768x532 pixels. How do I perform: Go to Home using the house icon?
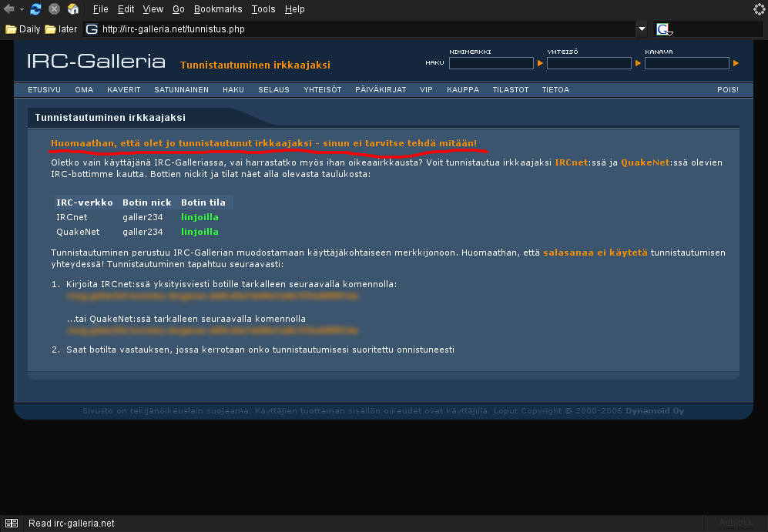pyautogui.click(x=73, y=8)
